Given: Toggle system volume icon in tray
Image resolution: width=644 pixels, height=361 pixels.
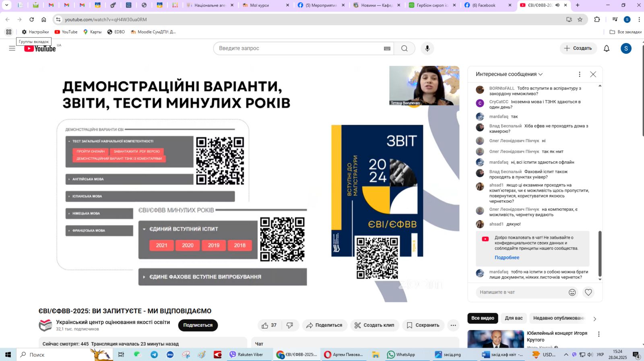Looking at the screenshot, I should coord(590,355).
